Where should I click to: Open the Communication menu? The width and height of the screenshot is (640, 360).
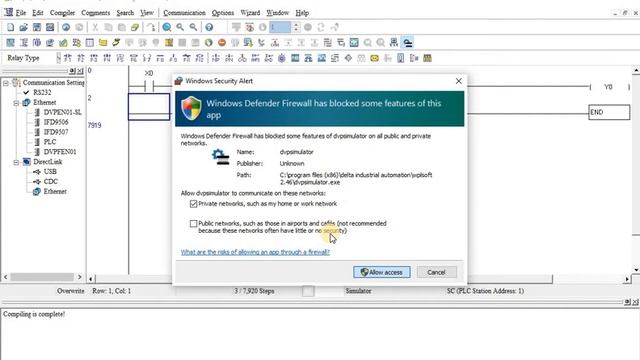(184, 13)
